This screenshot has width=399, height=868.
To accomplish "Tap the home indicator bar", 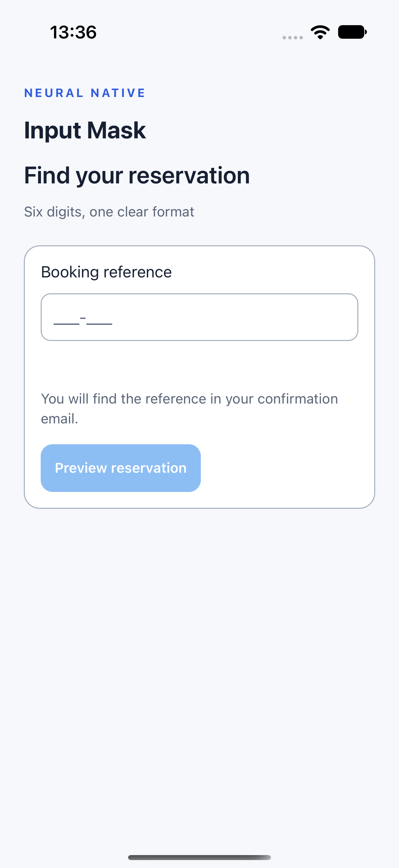I will tap(199, 857).
